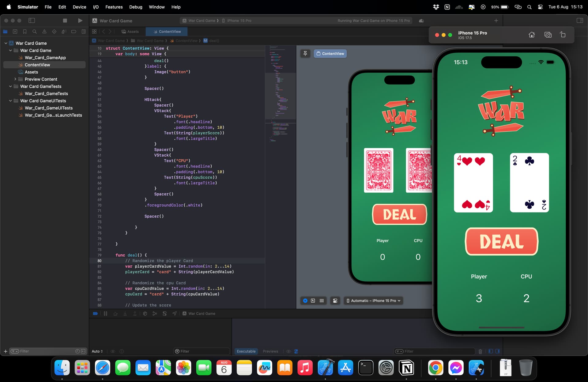Open the Issue navigator warning icon
588x382 pixels.
pos(44,32)
